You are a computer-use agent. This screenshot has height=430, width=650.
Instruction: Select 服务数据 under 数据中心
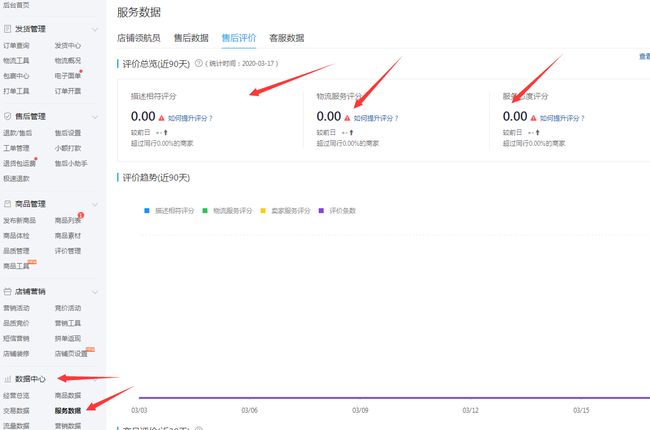pos(68,411)
